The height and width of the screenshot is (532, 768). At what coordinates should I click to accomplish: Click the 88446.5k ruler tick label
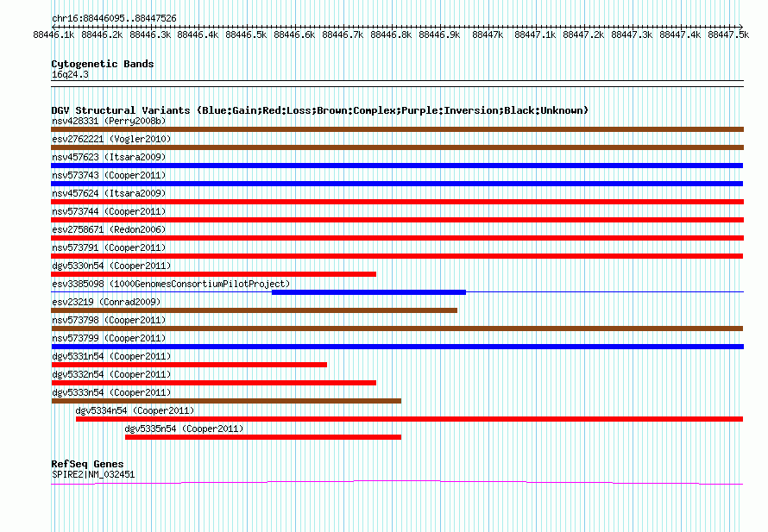coord(246,34)
